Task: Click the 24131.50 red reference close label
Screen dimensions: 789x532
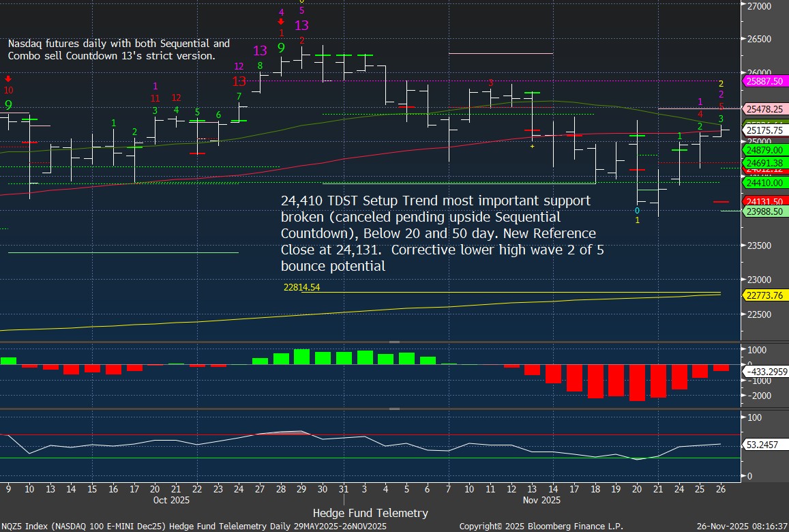Action: point(764,202)
